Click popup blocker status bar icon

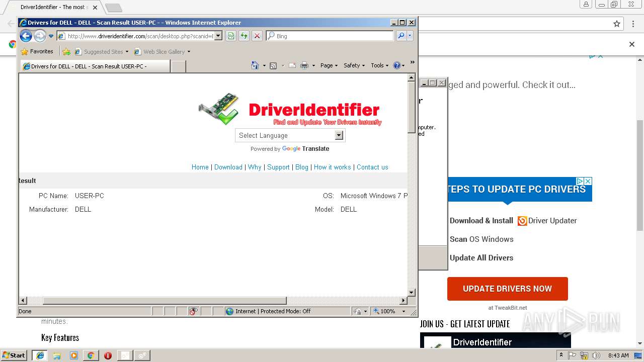click(194, 311)
